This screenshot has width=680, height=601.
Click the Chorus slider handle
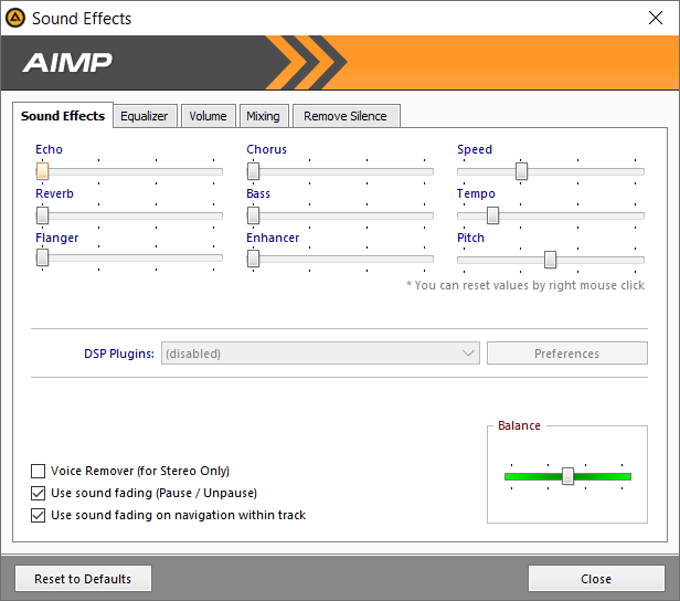pyautogui.click(x=253, y=171)
